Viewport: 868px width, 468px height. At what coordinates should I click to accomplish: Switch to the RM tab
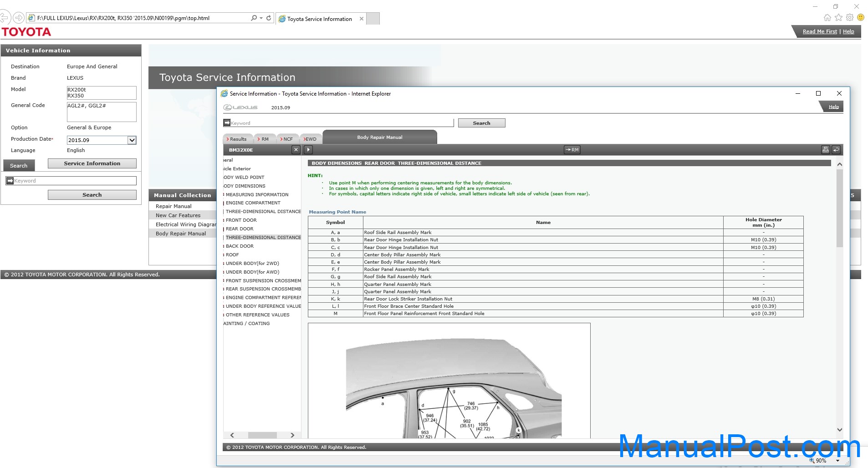coord(263,139)
